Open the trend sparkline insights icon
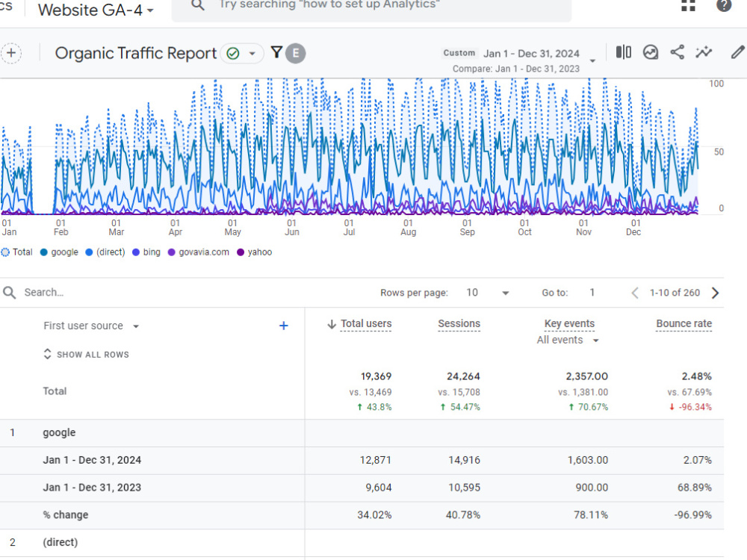This screenshot has width=747, height=560. (x=704, y=52)
